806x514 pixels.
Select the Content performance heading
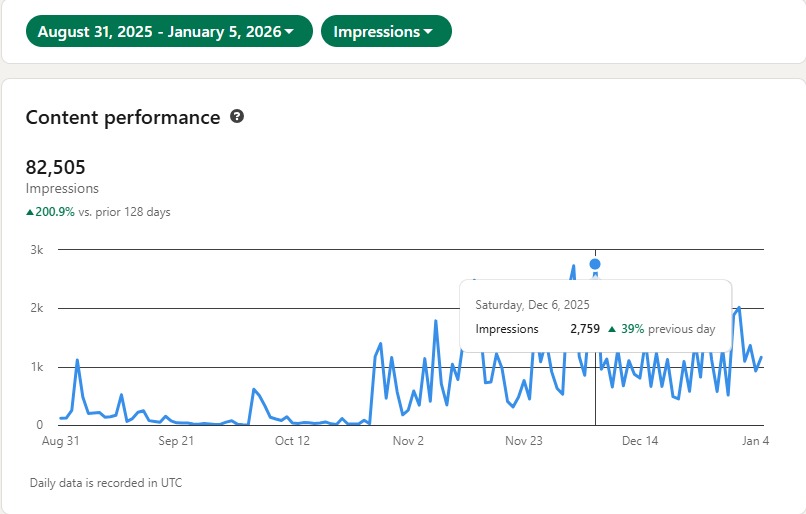coord(123,117)
